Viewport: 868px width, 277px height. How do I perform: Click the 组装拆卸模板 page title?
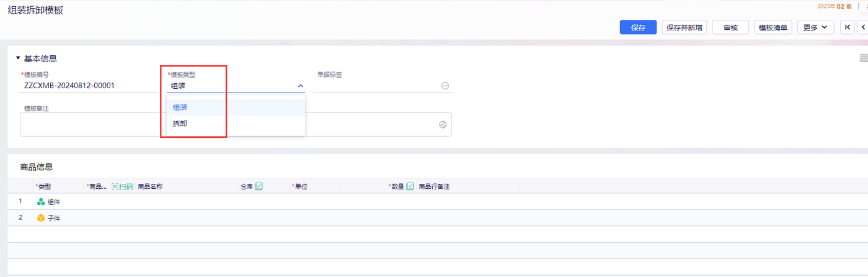[x=35, y=10]
